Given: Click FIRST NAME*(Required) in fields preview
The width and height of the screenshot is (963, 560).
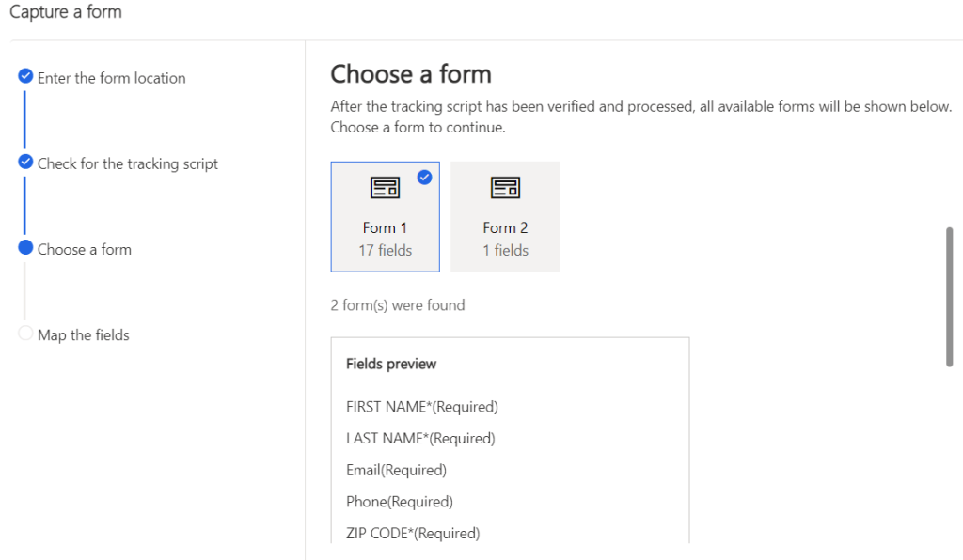Looking at the screenshot, I should (421, 407).
